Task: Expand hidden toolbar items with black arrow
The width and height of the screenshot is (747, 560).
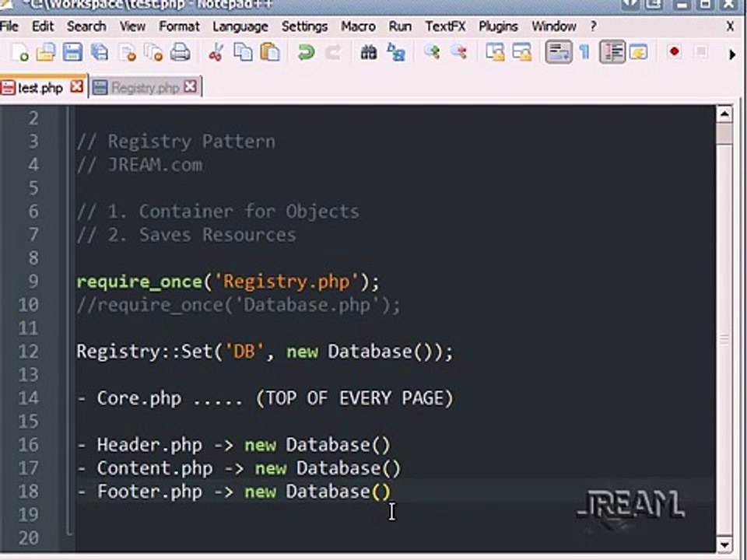Action: (x=732, y=54)
